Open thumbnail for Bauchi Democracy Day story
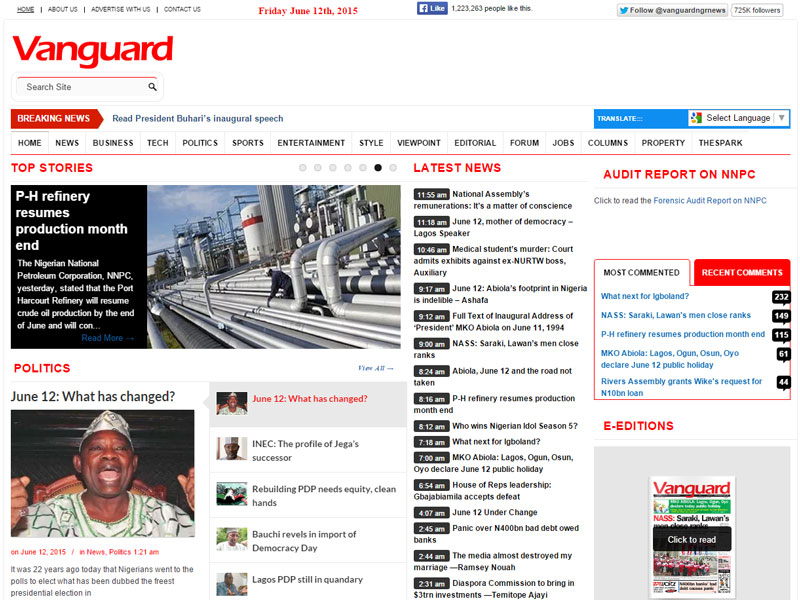Viewport: 800px width, 600px height. coord(232,539)
